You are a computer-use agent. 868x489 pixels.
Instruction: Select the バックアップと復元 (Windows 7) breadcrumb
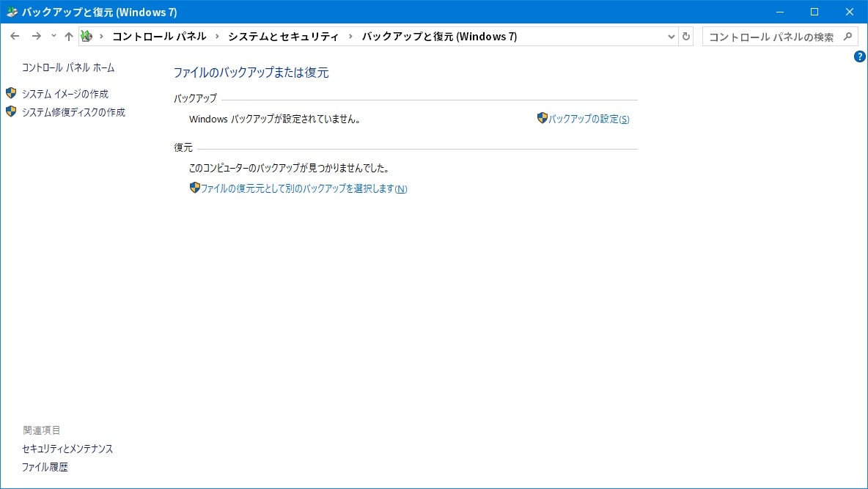pos(440,37)
